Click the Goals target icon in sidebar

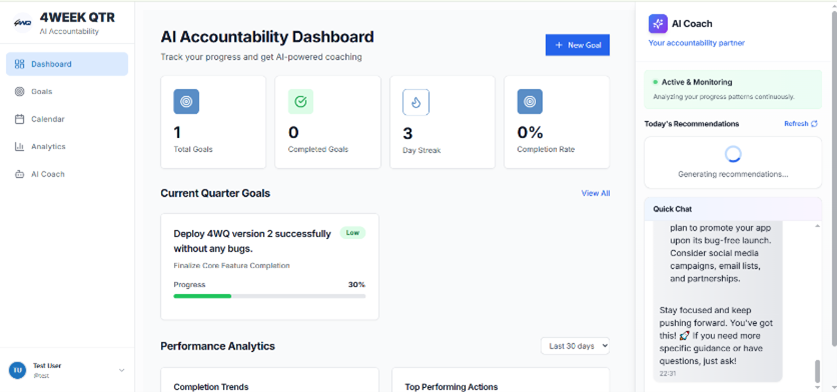tap(19, 91)
